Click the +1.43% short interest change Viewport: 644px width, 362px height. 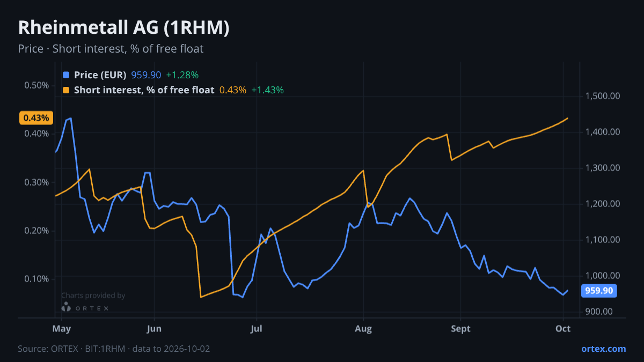tap(267, 90)
